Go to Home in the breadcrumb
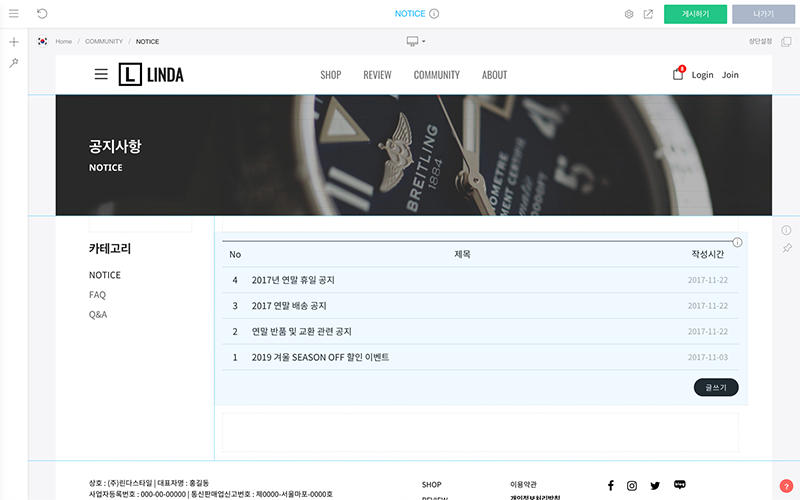Screen dimensions: 800x500 (63, 41)
